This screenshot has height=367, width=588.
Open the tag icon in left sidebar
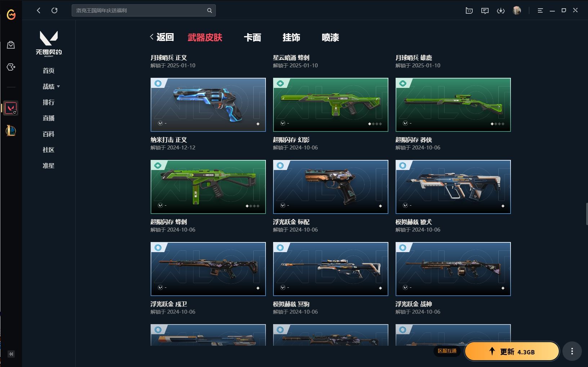[11, 67]
